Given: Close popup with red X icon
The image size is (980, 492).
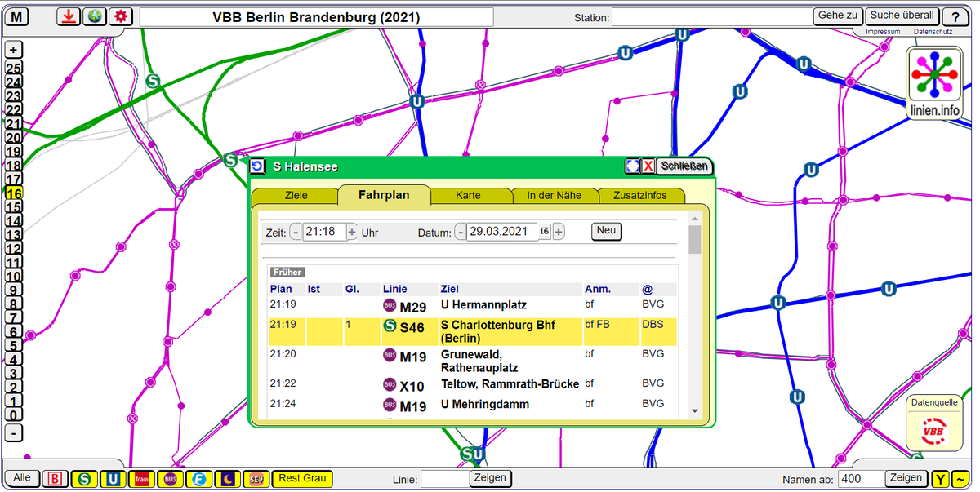Looking at the screenshot, I should tap(648, 166).
